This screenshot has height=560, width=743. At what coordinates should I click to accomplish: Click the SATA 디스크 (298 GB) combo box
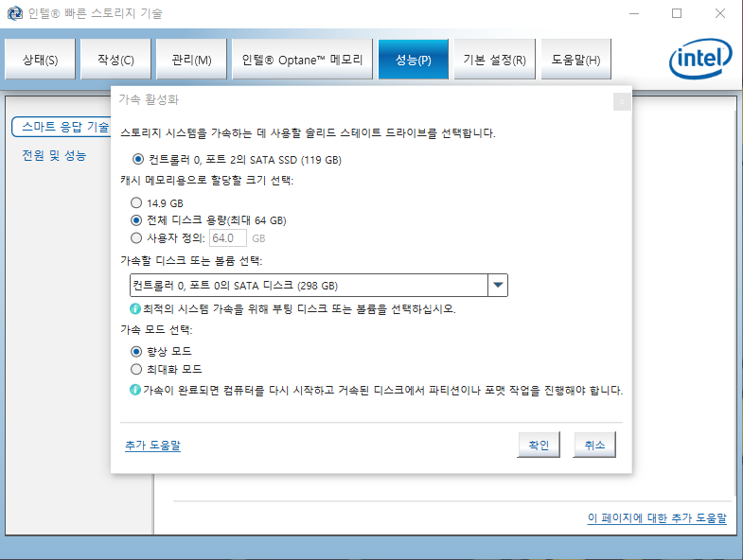click(318, 286)
